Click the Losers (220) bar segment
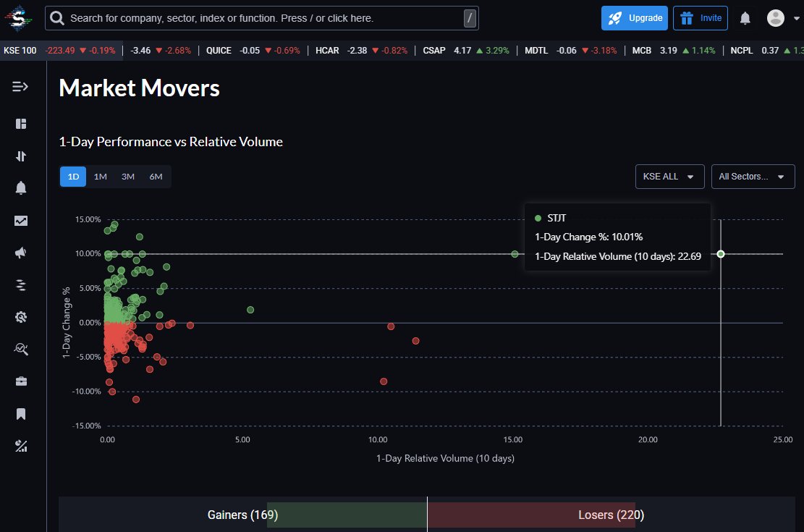This screenshot has height=532, width=804. (x=531, y=515)
